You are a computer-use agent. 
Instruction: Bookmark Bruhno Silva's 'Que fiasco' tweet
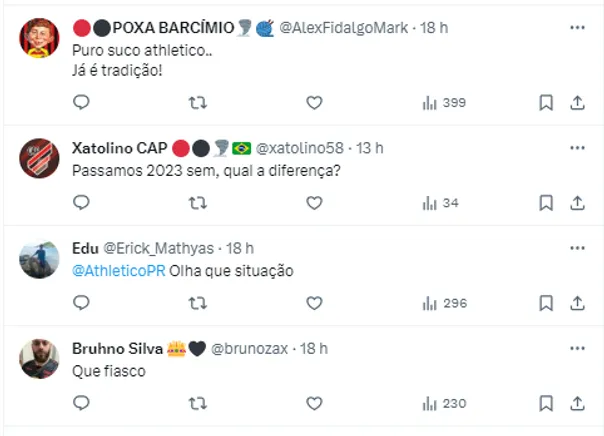point(546,403)
